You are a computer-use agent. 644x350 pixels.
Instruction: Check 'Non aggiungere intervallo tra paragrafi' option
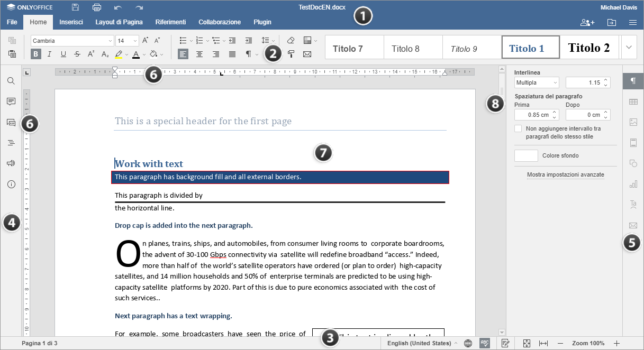click(x=518, y=128)
